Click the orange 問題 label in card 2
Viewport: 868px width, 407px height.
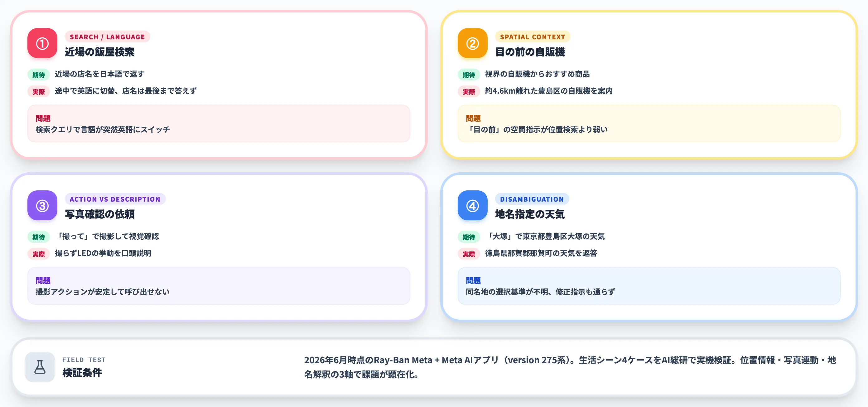pyautogui.click(x=473, y=118)
